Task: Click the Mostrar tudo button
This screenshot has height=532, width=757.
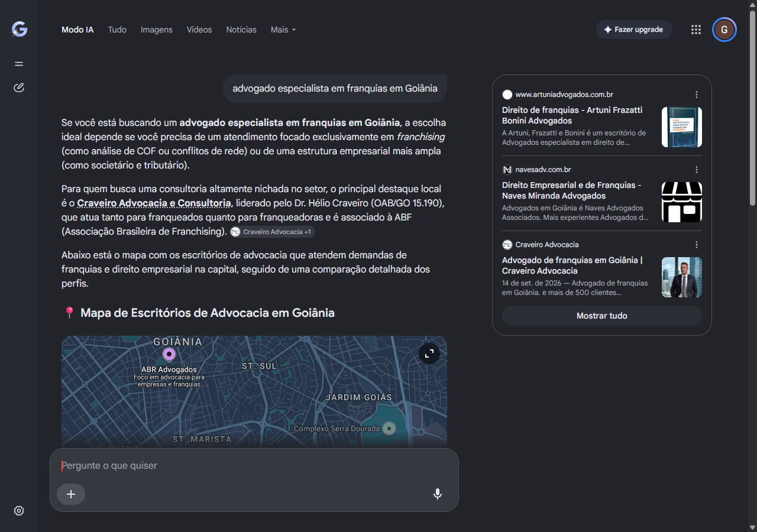Action: (602, 316)
